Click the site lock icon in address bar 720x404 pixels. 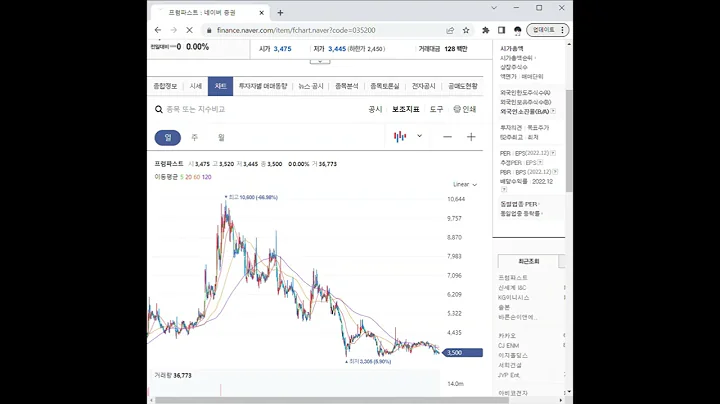[x=209, y=30]
